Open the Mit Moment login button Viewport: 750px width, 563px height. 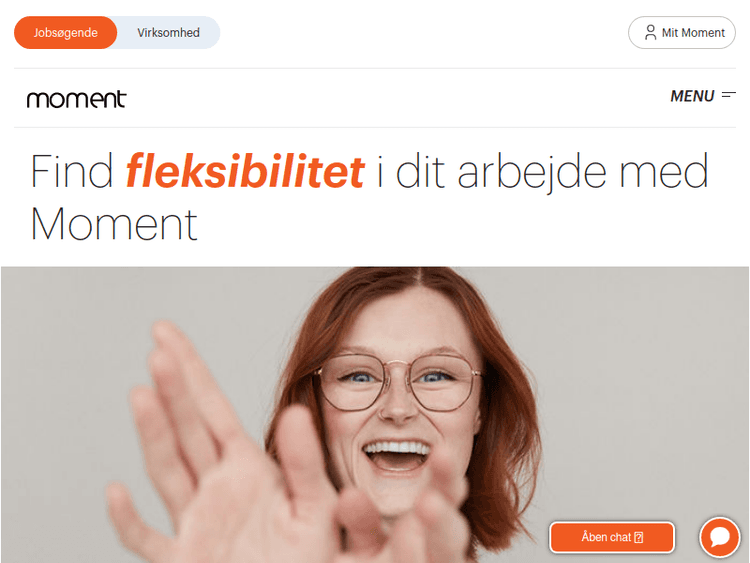682,33
